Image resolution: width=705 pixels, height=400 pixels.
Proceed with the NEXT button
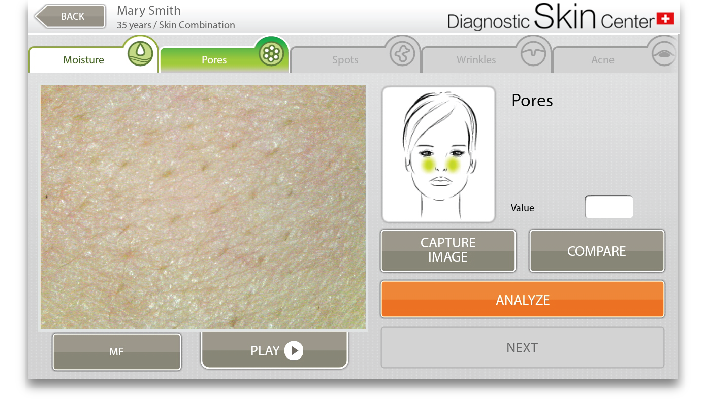pos(522,347)
